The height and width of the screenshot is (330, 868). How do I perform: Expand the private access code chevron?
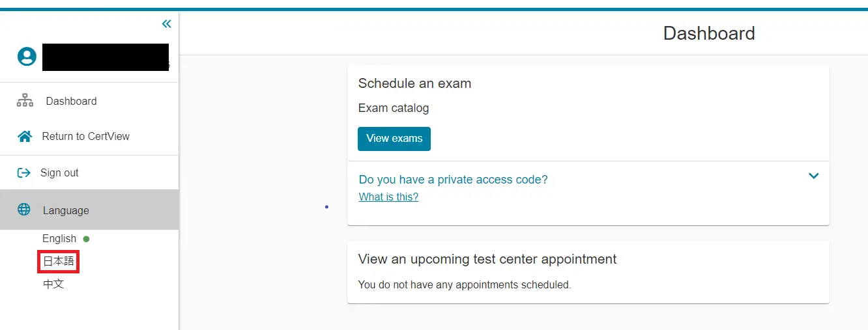pos(813,176)
